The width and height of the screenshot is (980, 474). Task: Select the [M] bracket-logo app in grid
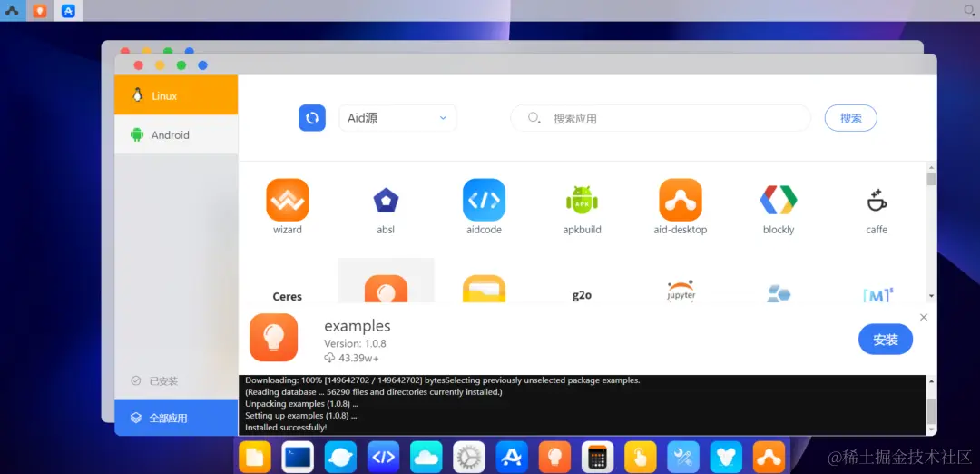(x=877, y=295)
